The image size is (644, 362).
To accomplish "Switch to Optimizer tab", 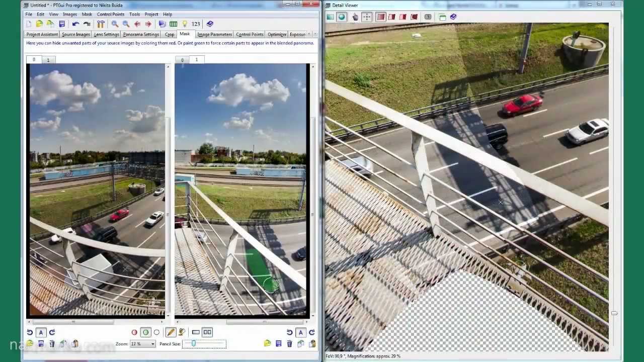I will click(x=277, y=35).
